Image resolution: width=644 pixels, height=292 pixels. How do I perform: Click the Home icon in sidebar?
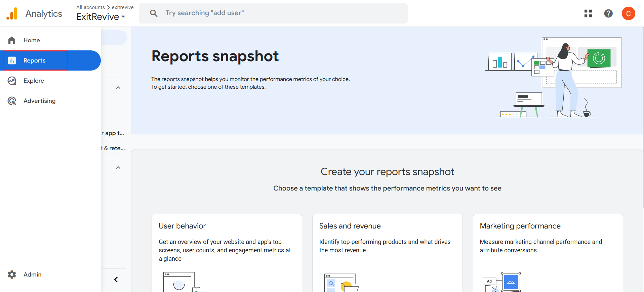tap(12, 40)
